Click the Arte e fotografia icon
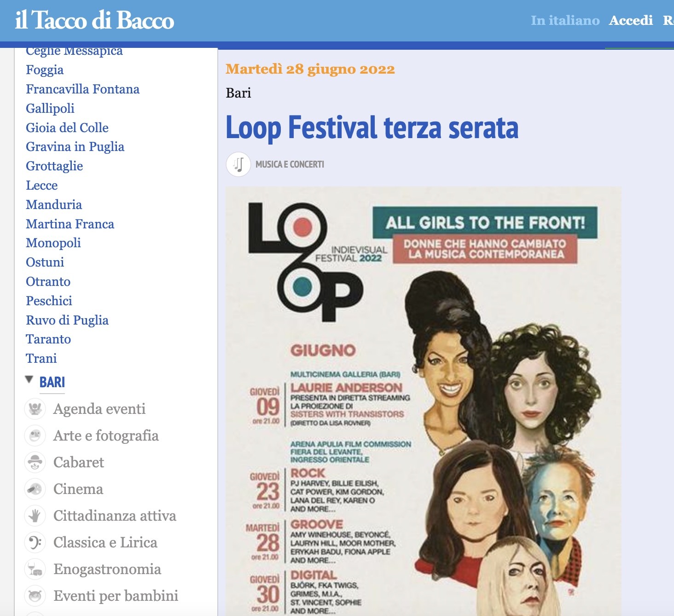 pos(35,436)
